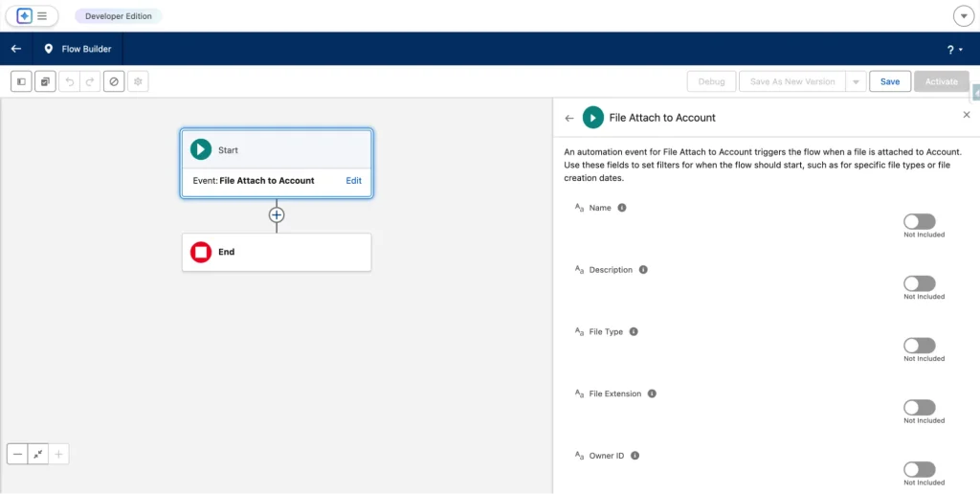Click the select elements toolbar icon
This screenshot has width=980, height=494.
45,82
